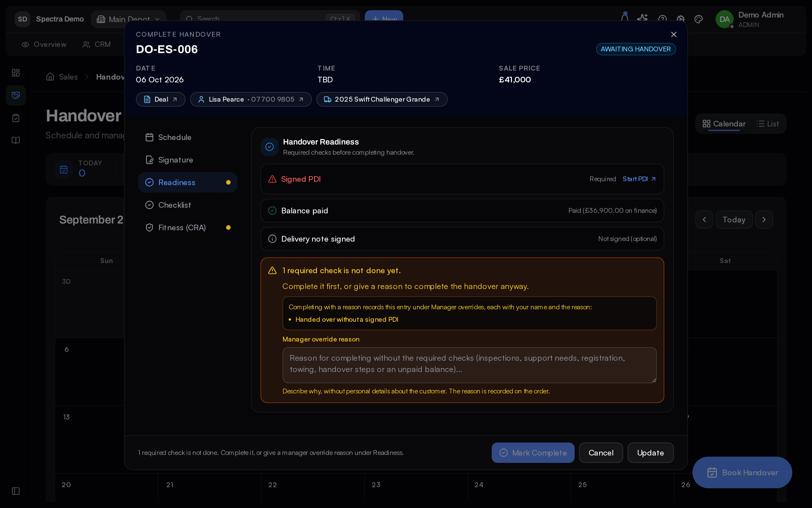Click the clipboard check icon in sidebar
812x508 pixels.
tap(16, 118)
